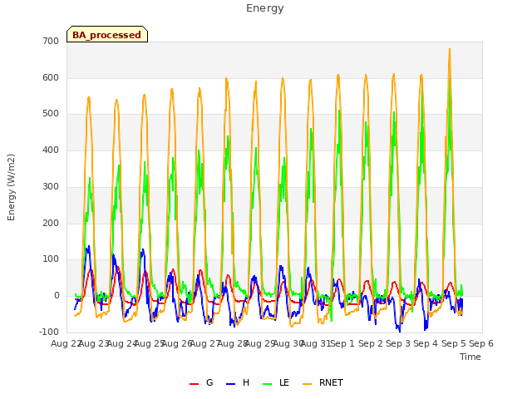Click the Sep 5 x-axis date label
This screenshot has width=532, height=399.
454,343
